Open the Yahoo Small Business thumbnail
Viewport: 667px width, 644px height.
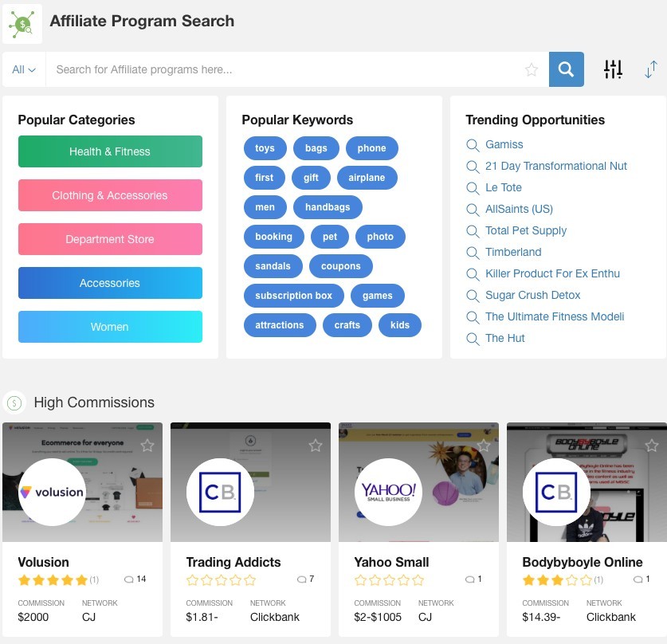point(418,482)
